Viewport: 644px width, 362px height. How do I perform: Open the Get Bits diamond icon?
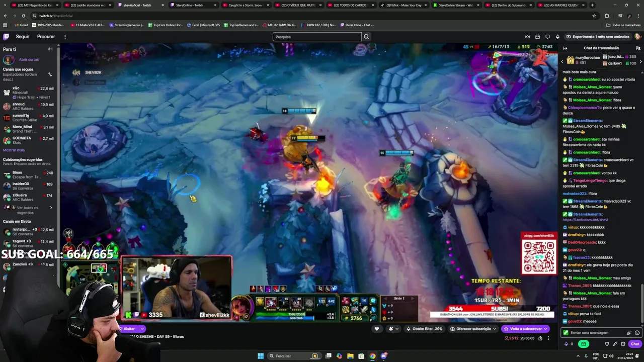557,37
